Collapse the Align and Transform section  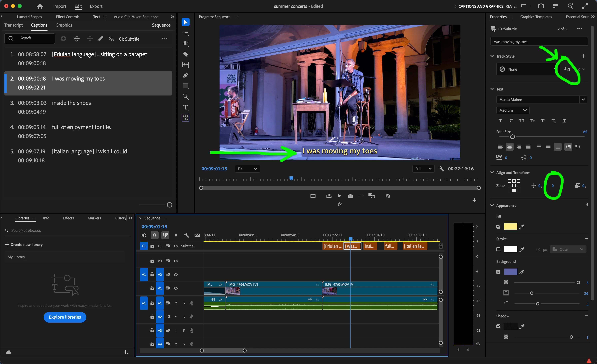[492, 173]
